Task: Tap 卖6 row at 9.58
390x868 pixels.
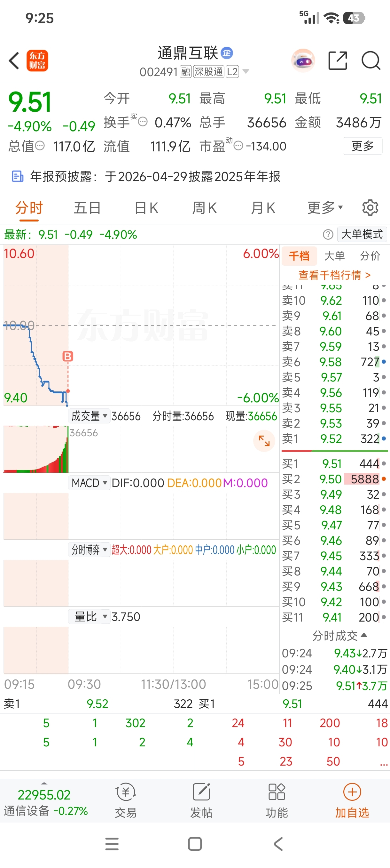Action: click(334, 362)
